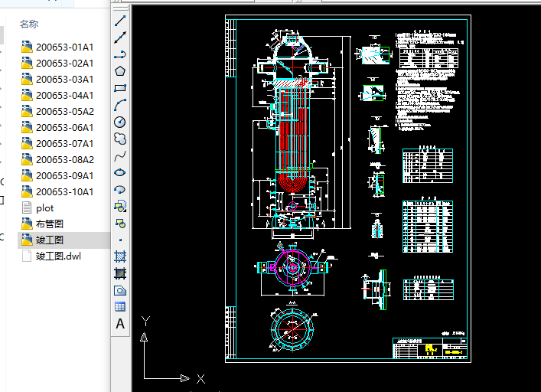This screenshot has height=392, width=541.
Task: Activate the Polyline tool
Action: 120,54
